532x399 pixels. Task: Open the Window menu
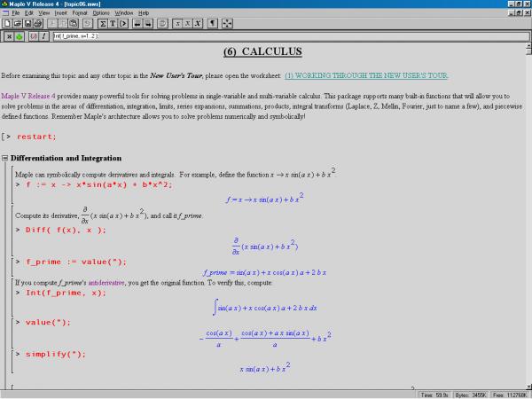(x=124, y=13)
